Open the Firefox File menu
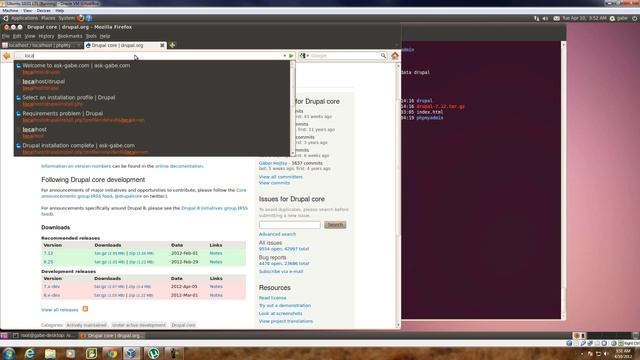Image resolution: width=640 pixels, height=360 pixels. pos(5,36)
